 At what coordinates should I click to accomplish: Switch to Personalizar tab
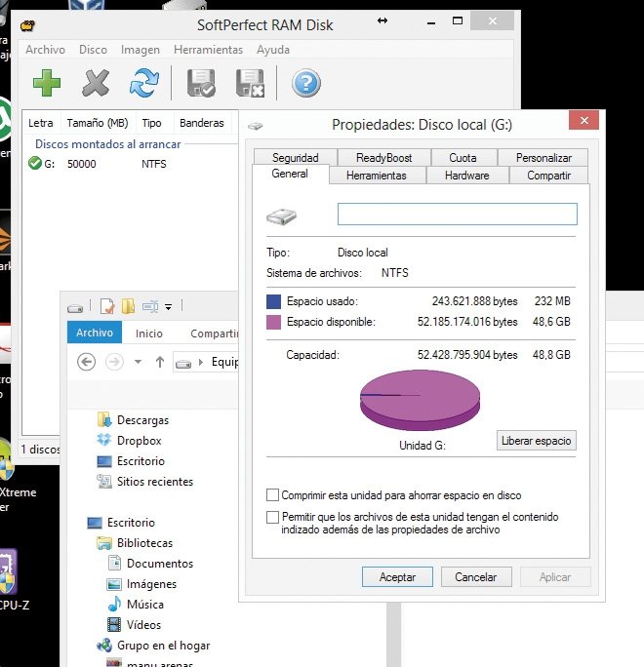(x=543, y=157)
